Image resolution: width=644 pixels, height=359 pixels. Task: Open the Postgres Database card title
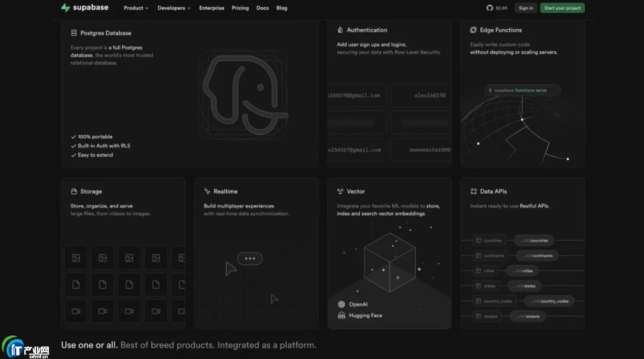click(106, 33)
